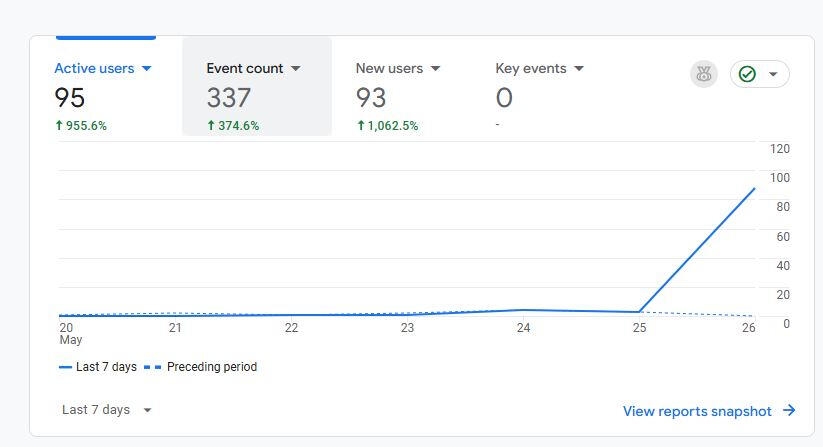
Task: Open the View reports snapshot link
Action: [697, 411]
